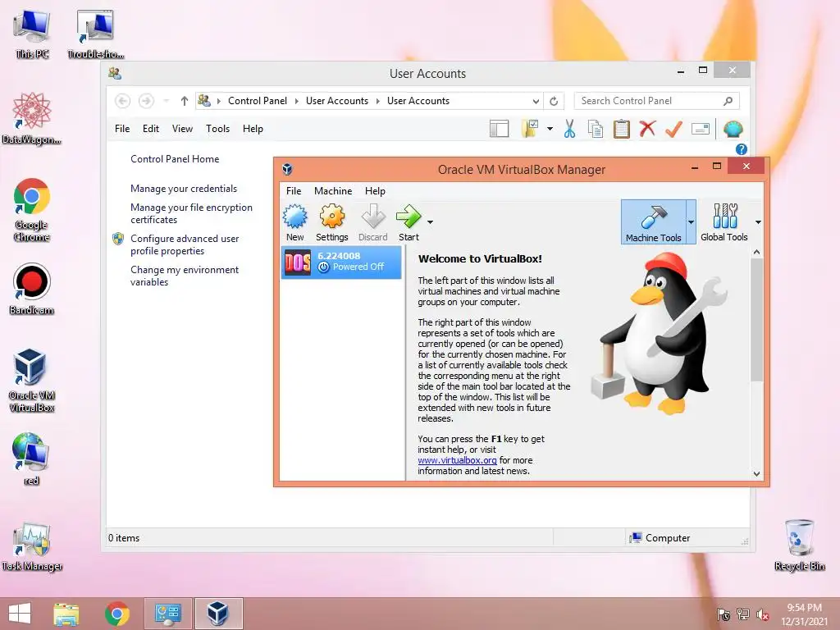Click the Copy pages icon

pos(596,129)
